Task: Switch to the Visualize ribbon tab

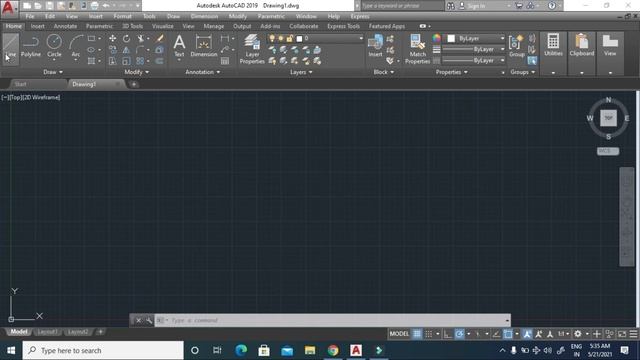Action: [162, 26]
